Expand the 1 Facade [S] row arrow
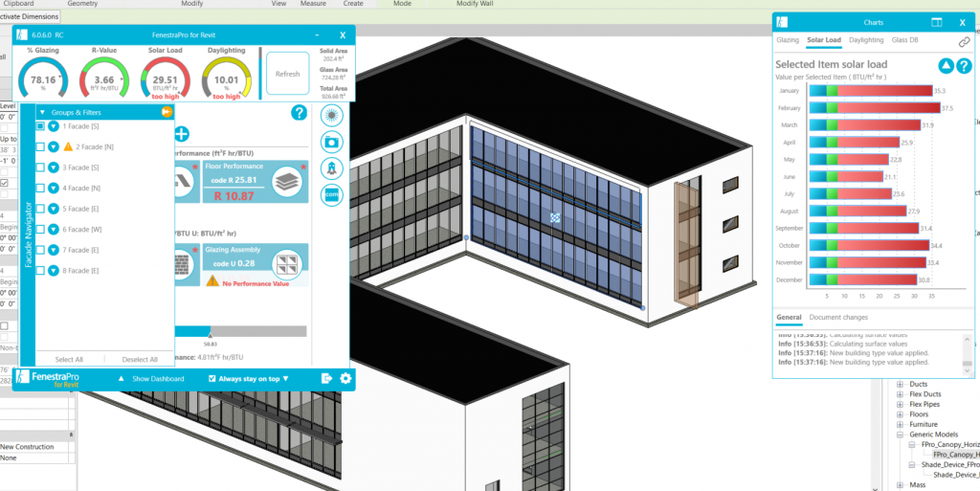This screenshot has width=980, height=491. pyautogui.click(x=54, y=126)
